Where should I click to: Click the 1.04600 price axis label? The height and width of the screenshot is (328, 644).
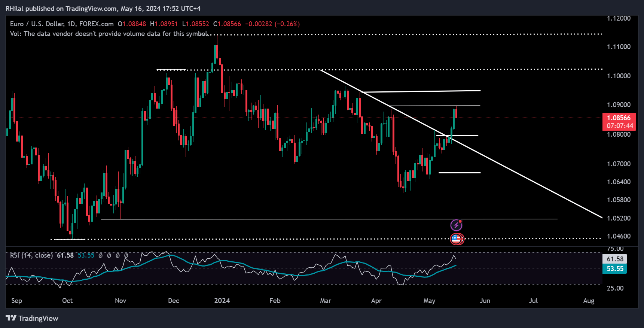pos(619,236)
